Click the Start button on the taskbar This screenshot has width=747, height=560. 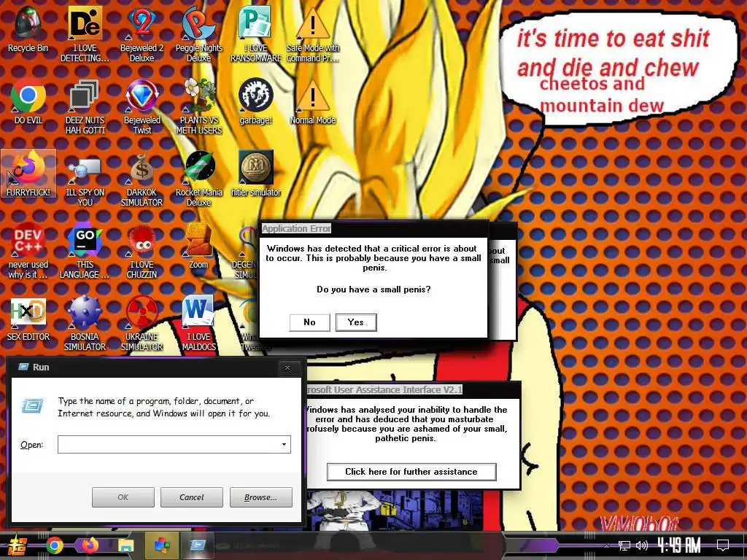[x=17, y=545]
